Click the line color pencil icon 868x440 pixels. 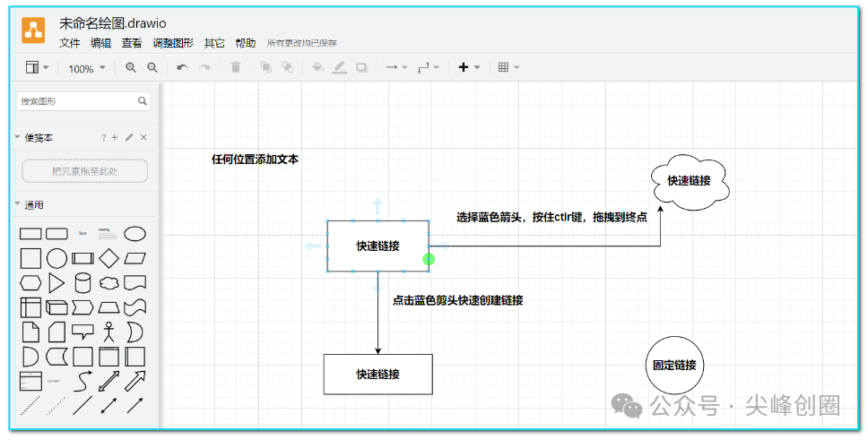339,67
